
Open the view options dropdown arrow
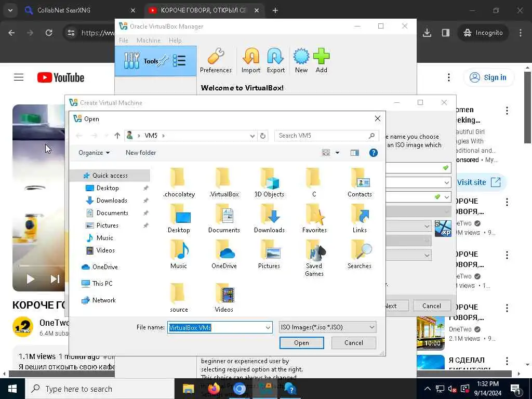pos(337,153)
